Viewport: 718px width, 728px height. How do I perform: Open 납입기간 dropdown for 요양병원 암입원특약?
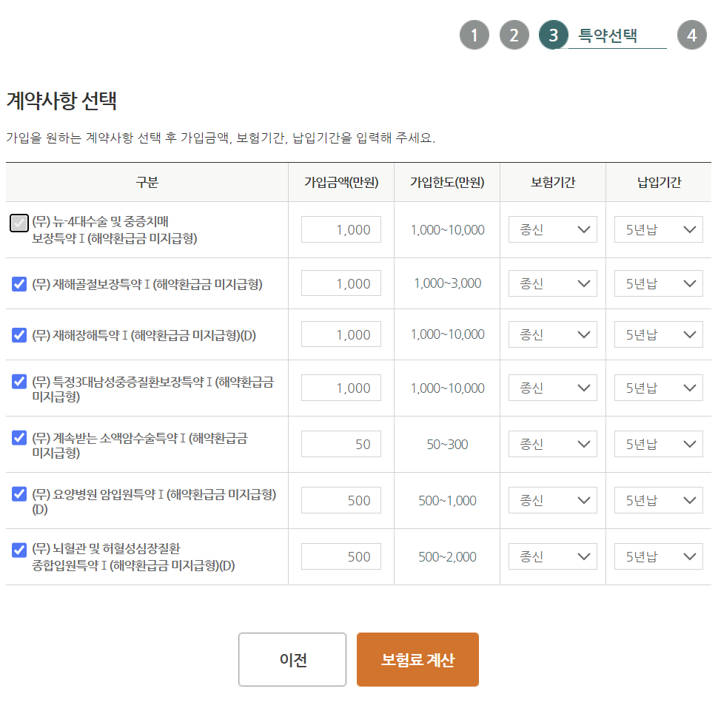[x=659, y=500]
